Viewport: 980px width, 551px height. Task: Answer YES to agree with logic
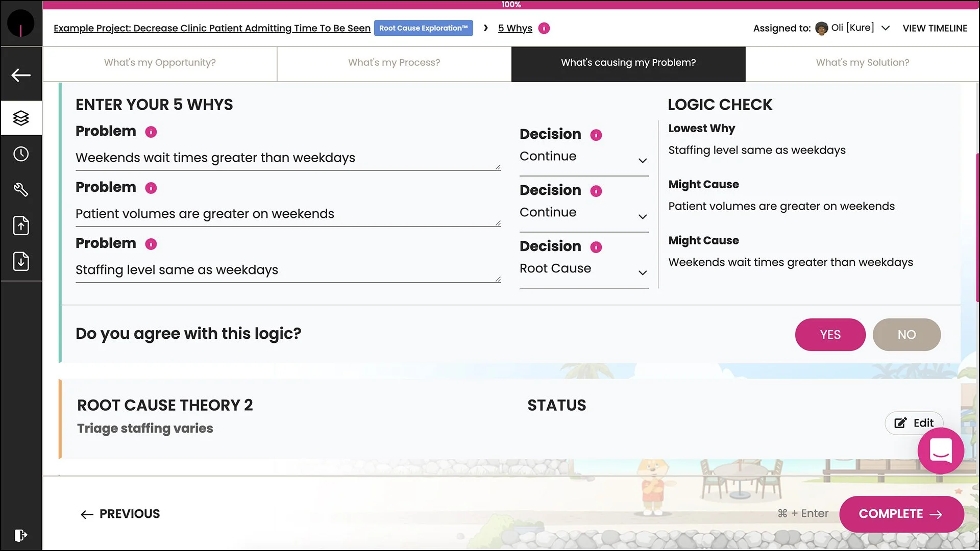click(830, 335)
